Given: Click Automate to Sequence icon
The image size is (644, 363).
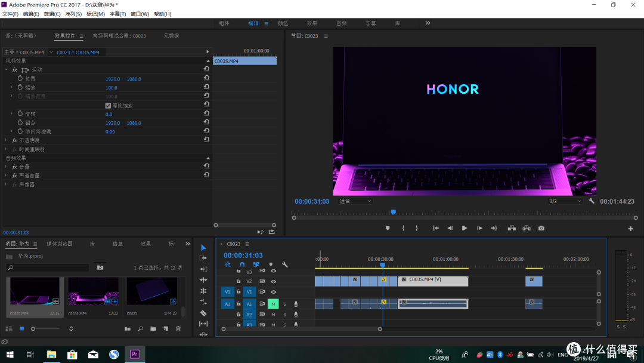Looking at the screenshot, I should [x=128, y=329].
